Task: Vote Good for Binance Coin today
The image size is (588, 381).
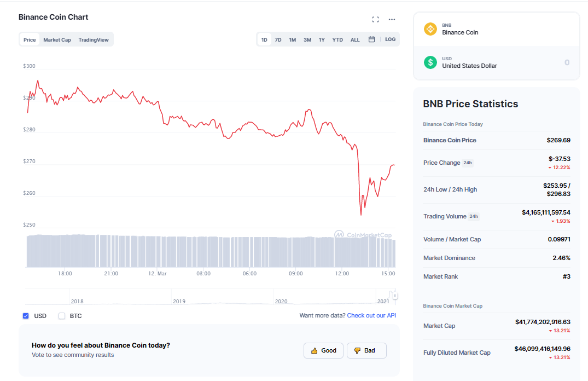Action: 323,350
